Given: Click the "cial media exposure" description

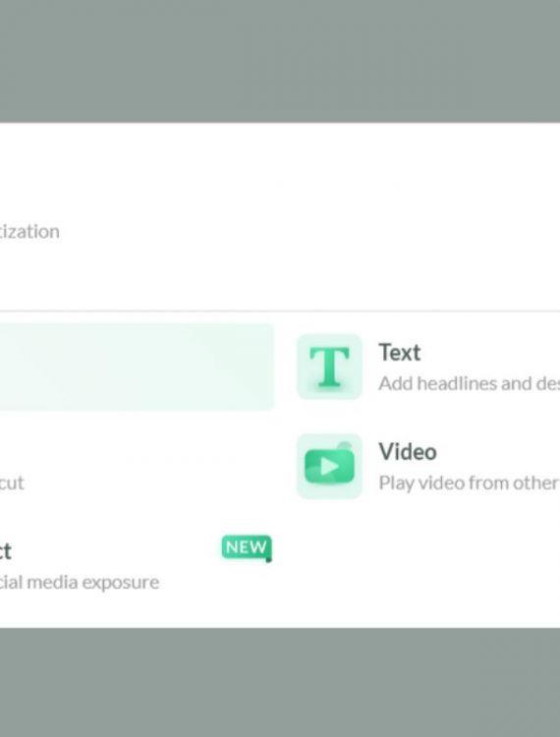Looking at the screenshot, I should coord(80,583).
